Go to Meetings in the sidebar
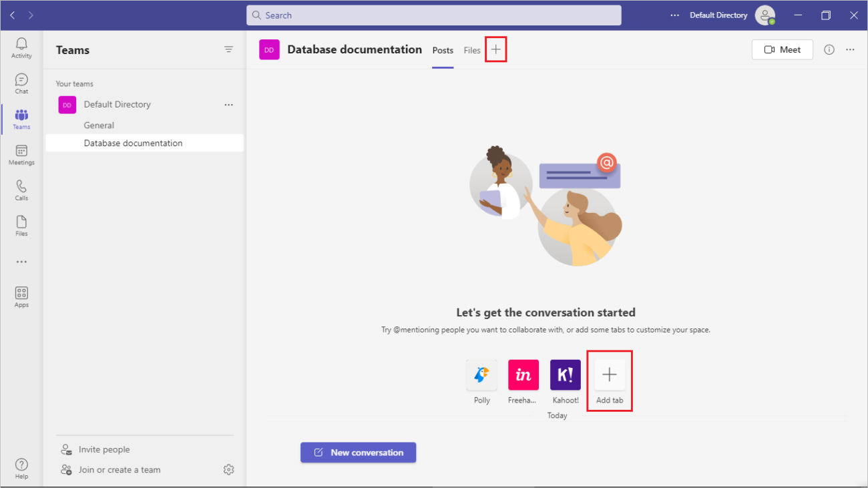The image size is (868, 488). [21, 155]
